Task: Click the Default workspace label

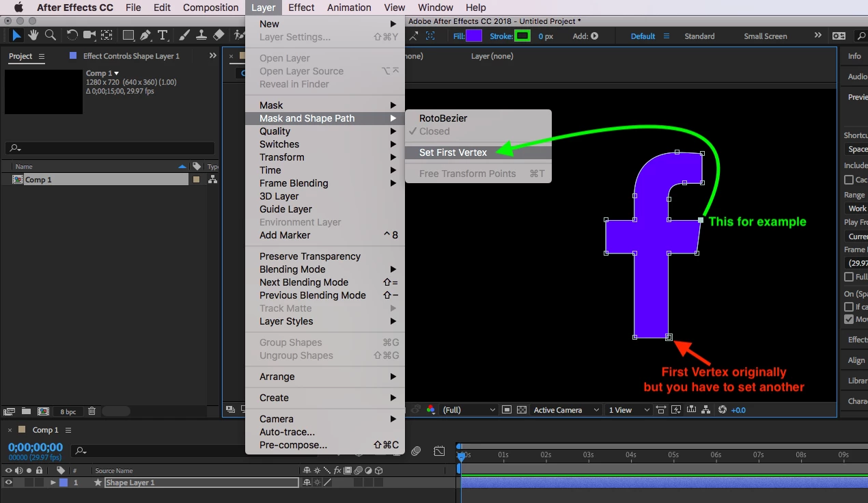Action: click(x=643, y=36)
